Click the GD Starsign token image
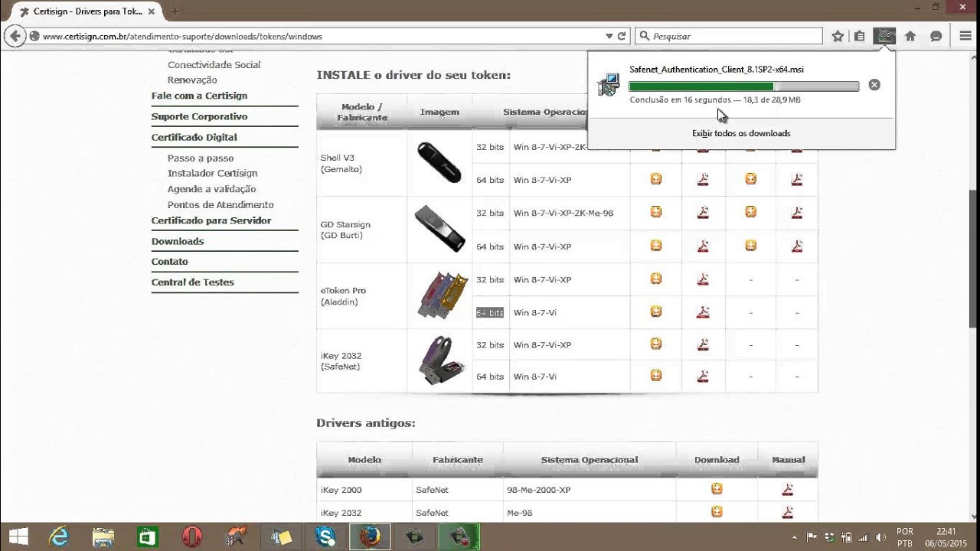This screenshot has width=980, height=551. pyautogui.click(x=439, y=228)
